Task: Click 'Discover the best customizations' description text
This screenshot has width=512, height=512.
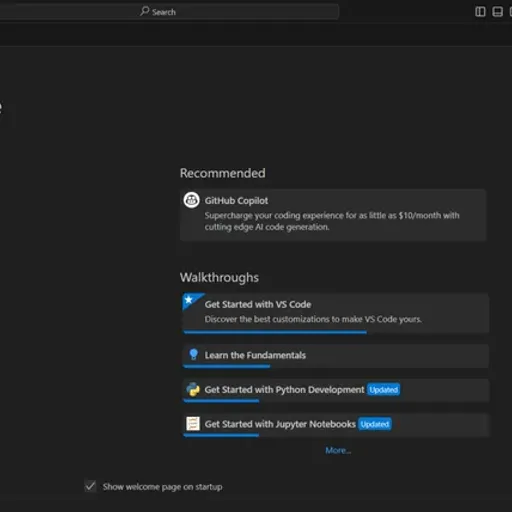Action: pos(313,319)
